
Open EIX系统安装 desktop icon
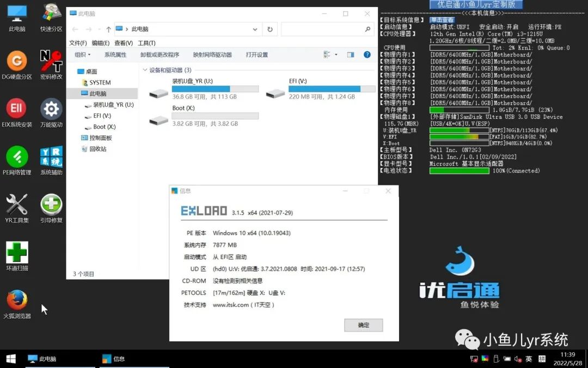tap(17, 113)
